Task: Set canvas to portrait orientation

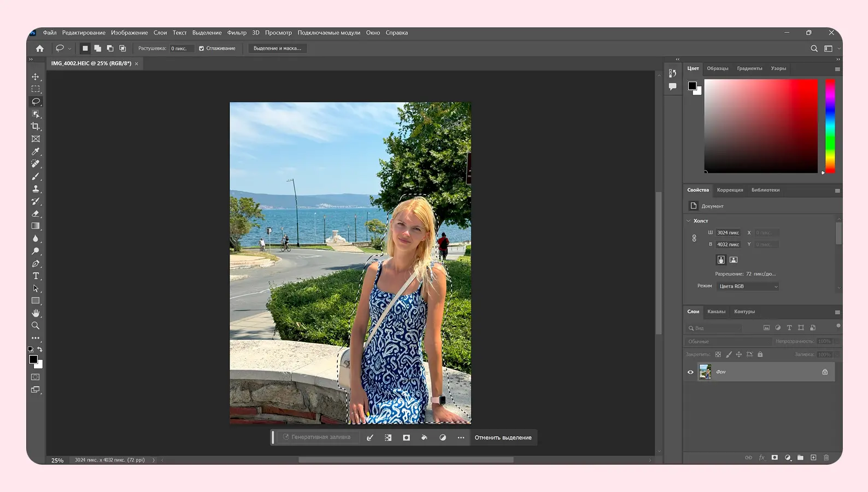Action: [x=721, y=260]
